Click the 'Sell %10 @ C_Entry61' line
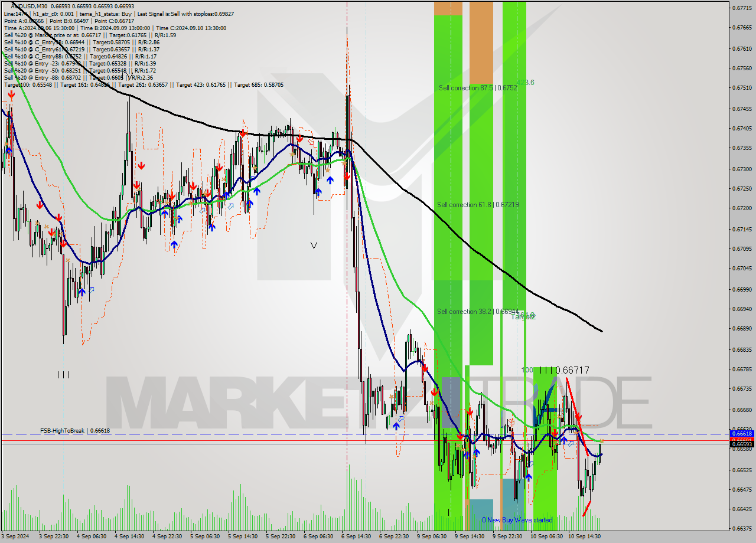The width and height of the screenshot is (756, 543). tap(82, 50)
